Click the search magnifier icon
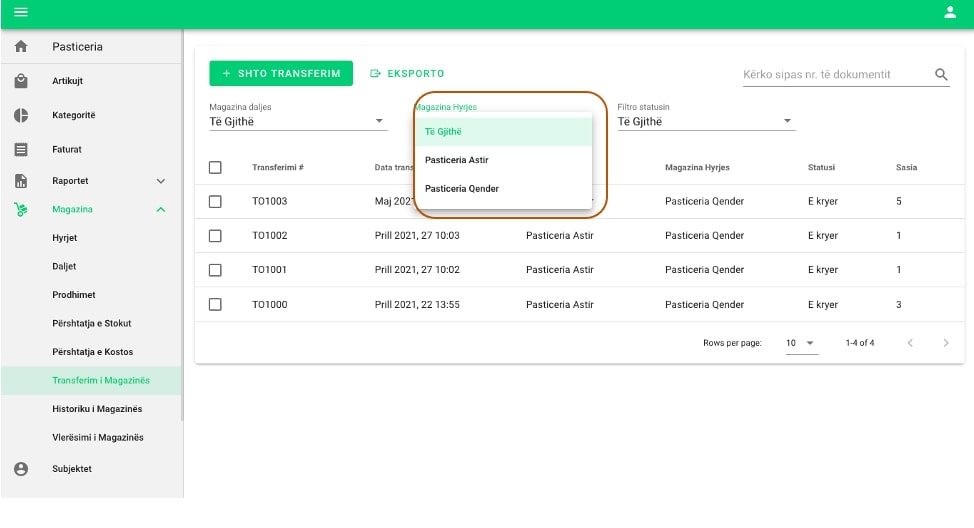974x528 pixels. pyautogui.click(x=941, y=75)
